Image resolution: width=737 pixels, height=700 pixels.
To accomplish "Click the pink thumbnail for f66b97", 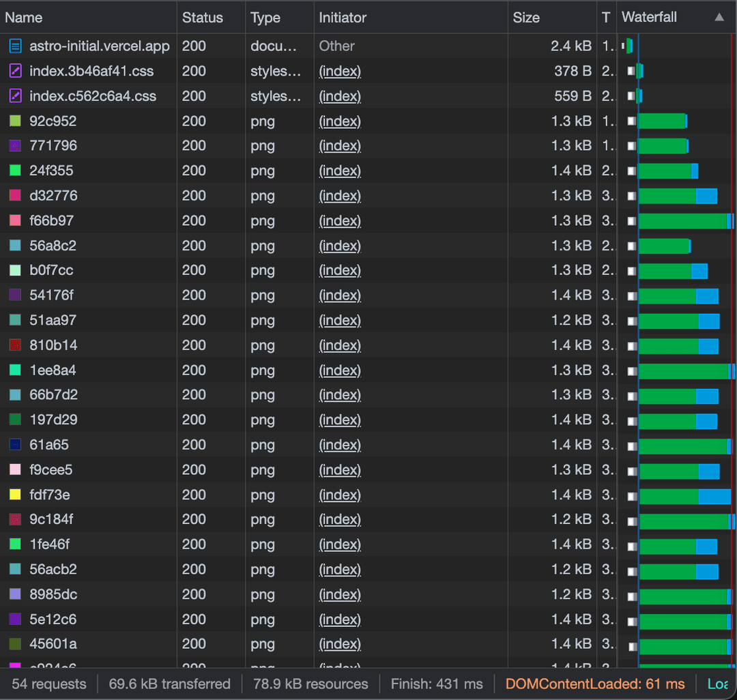I will coord(15,221).
